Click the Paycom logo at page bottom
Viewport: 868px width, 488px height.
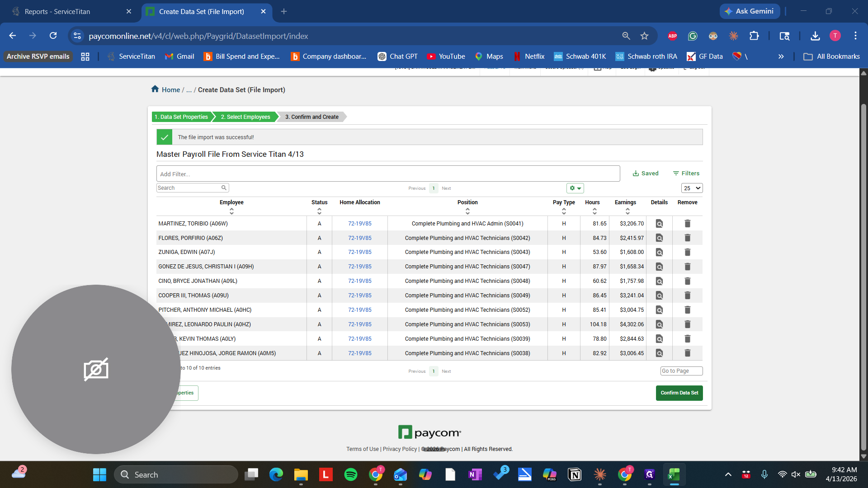click(x=429, y=432)
